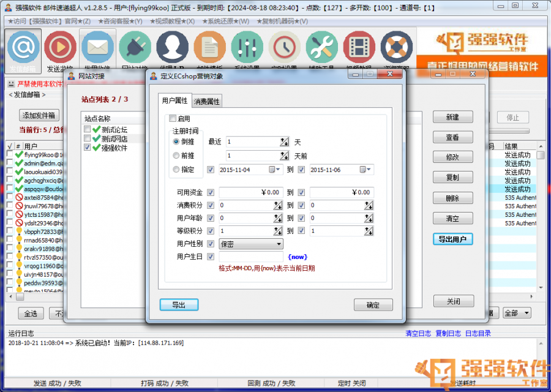The width and height of the screenshot is (551, 392).
Task: Open the 邮件模板 document icon
Action: point(210,47)
